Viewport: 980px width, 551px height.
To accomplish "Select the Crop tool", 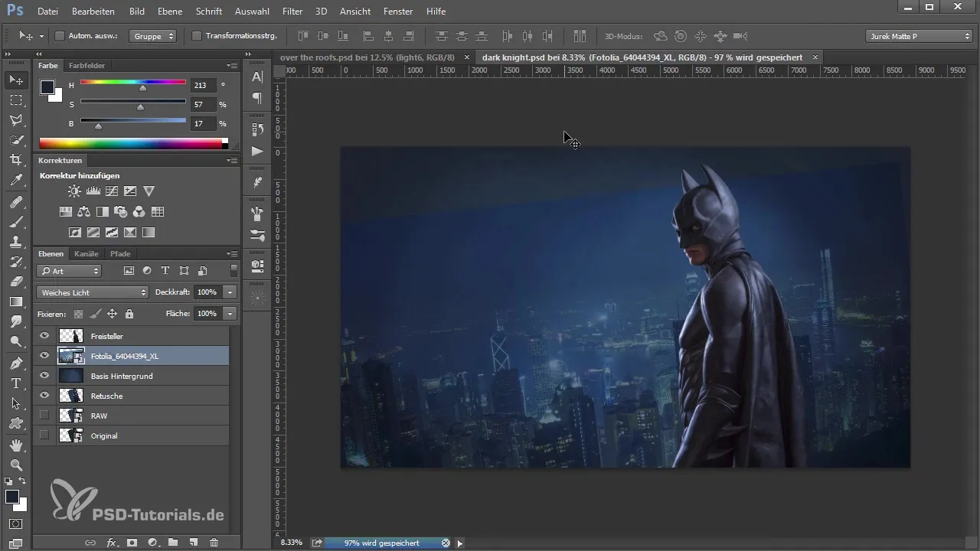I will click(x=16, y=160).
